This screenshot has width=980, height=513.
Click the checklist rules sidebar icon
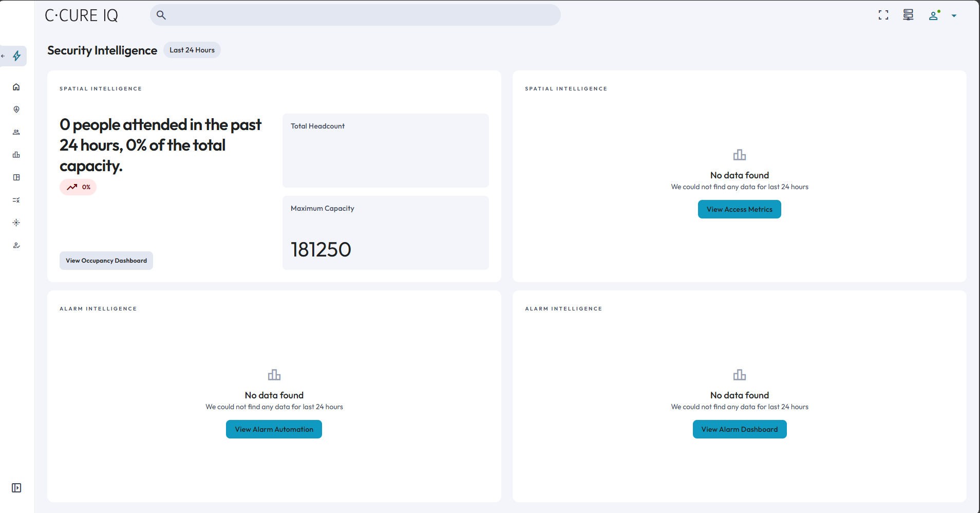[16, 200]
